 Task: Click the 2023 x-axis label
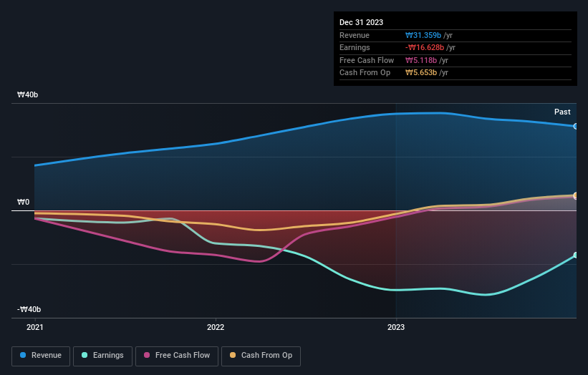(396, 328)
